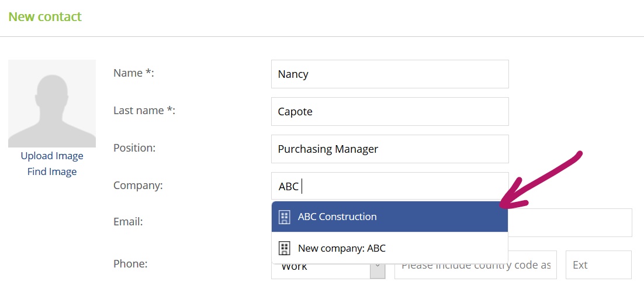Click the Name field containing Nancy
644x295 pixels.
390,74
